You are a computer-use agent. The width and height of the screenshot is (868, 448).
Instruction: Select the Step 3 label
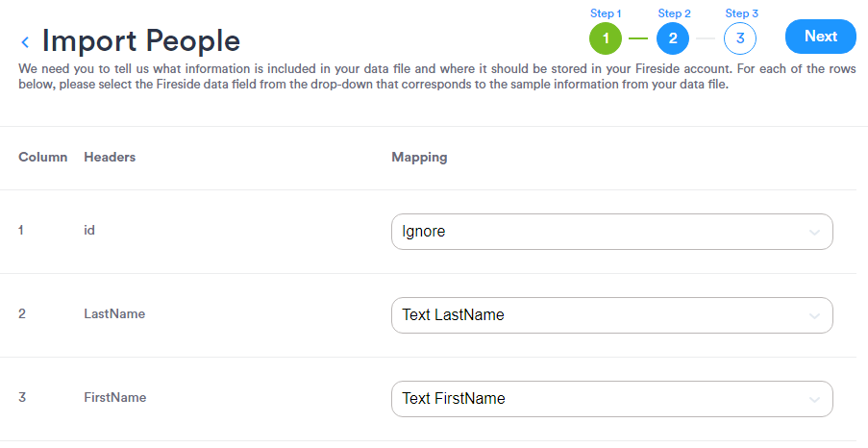(741, 13)
